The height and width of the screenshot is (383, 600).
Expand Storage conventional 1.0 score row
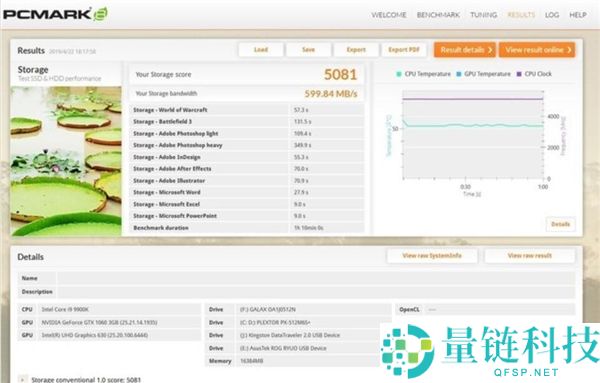point(23,380)
